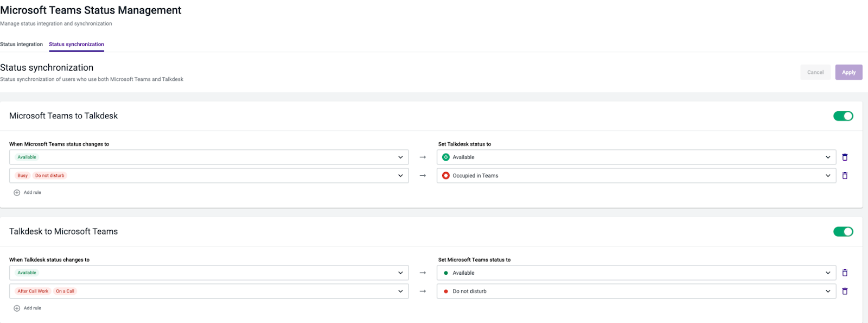868x323 pixels.
Task: Disable the Microsoft Teams to Talkdesk sync toggle
Action: 843,116
